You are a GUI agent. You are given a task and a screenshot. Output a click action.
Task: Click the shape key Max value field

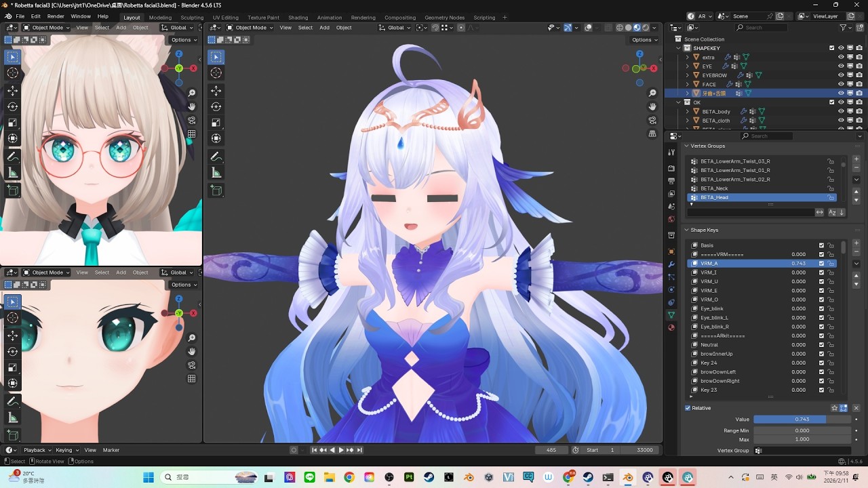(802, 439)
